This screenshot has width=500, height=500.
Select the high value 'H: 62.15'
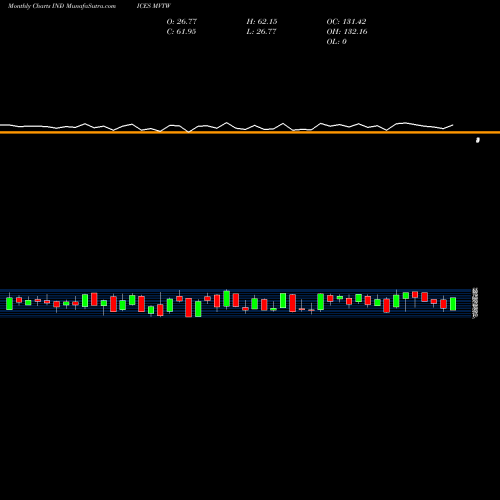pyautogui.click(x=262, y=21)
